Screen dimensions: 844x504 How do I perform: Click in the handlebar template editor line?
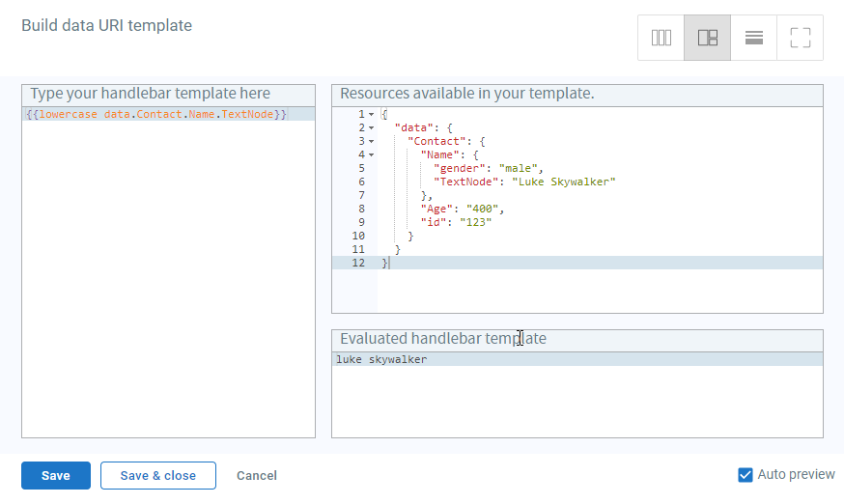(x=168, y=114)
